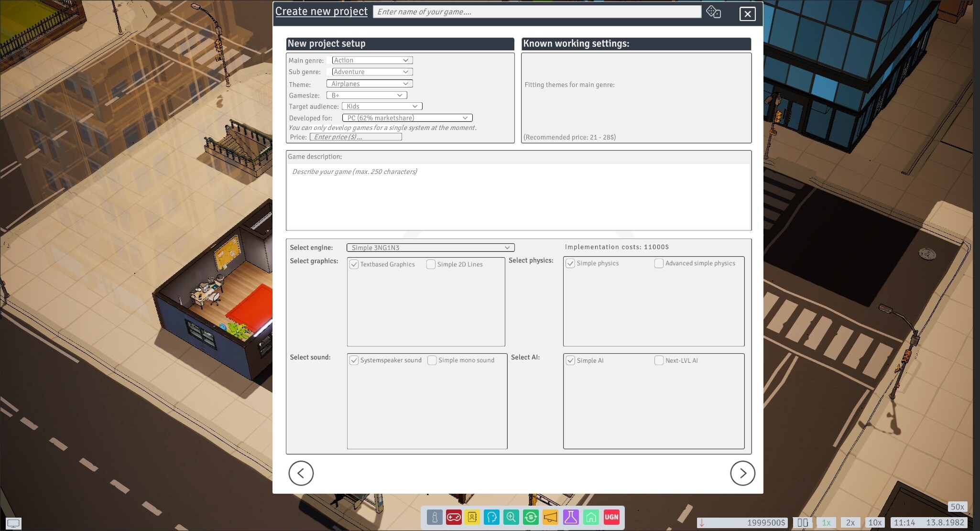980x531 pixels.
Task: Open the Main genre dropdown
Action: pos(372,60)
